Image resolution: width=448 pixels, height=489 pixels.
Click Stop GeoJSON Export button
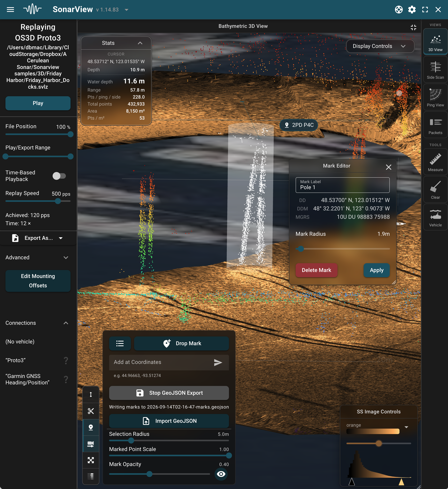(x=169, y=393)
